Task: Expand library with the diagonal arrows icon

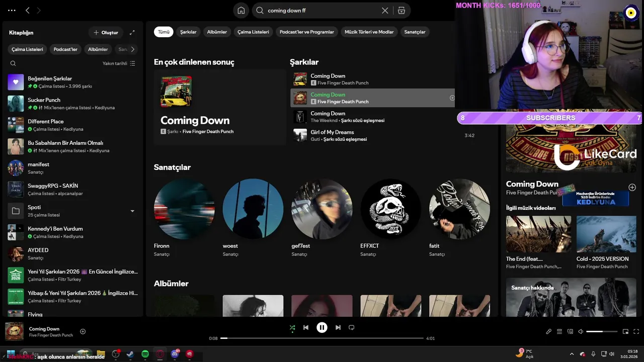Action: 132,33
